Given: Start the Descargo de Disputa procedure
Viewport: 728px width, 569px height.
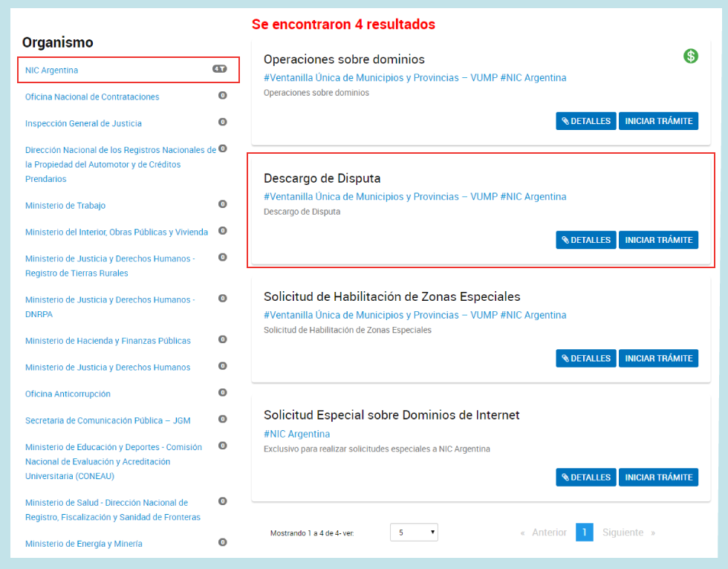Looking at the screenshot, I should [x=658, y=240].
